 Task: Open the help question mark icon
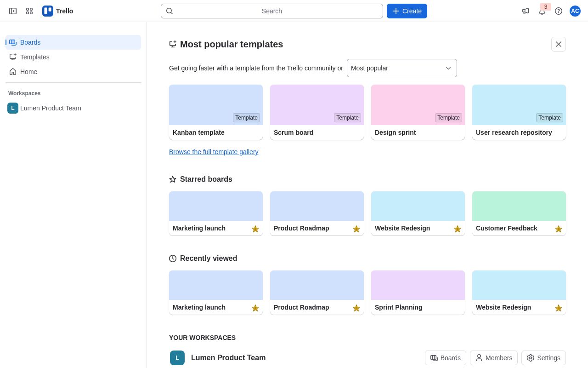pos(559,11)
